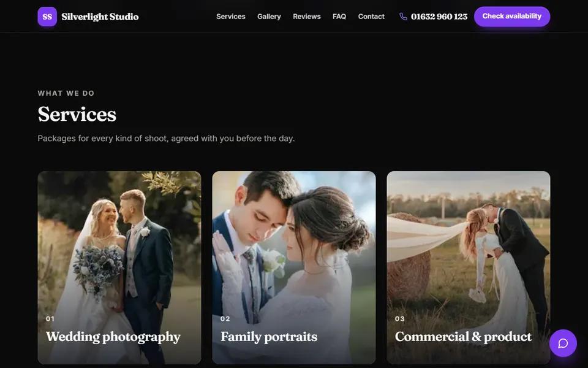Go to the Gallery nav link
588x368 pixels.
click(269, 17)
